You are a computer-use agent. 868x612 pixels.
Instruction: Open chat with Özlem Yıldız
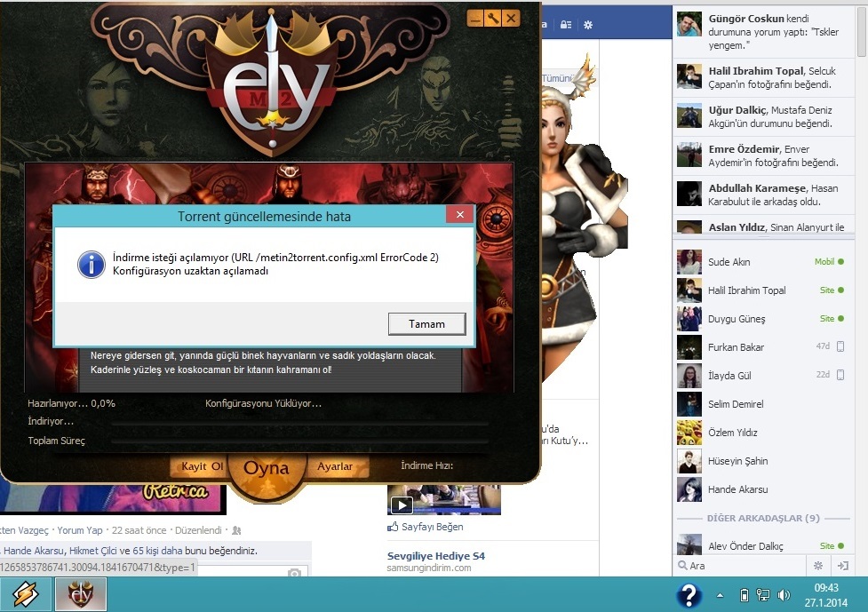tap(763, 433)
